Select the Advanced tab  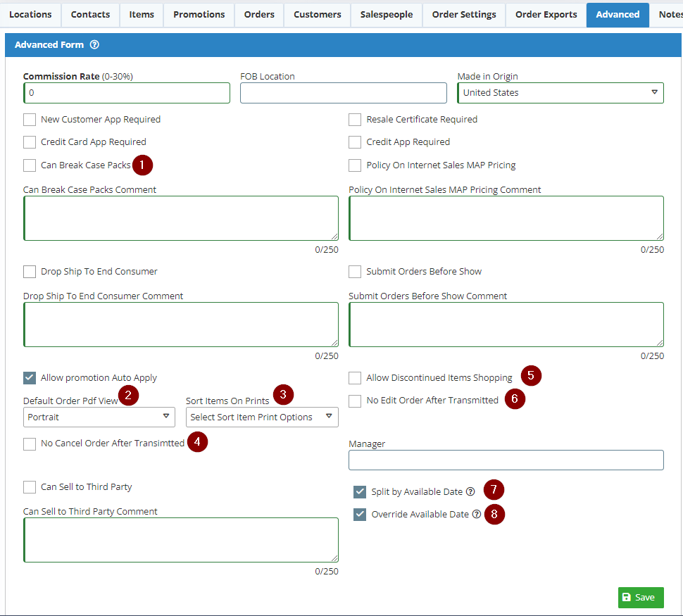click(x=618, y=14)
